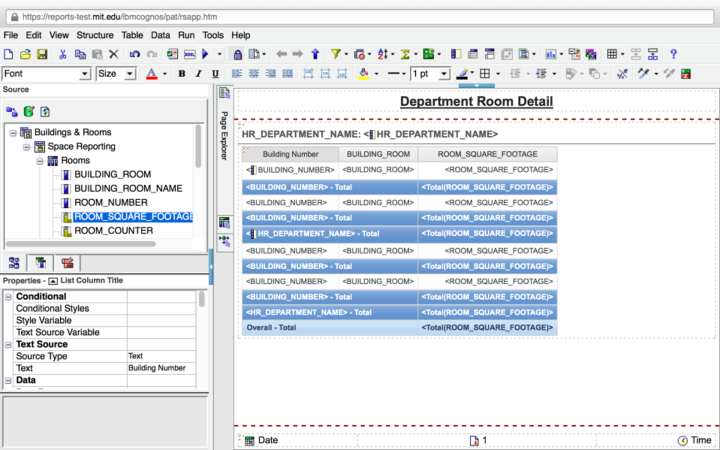Click the Cut scissors icon
720x450 pixels.
[x=63, y=54]
